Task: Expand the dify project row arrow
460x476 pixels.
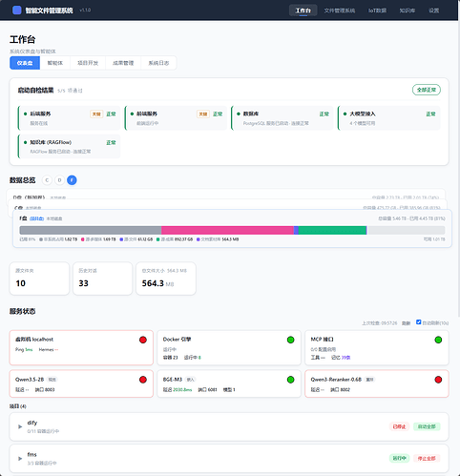Action: [x=20, y=426]
